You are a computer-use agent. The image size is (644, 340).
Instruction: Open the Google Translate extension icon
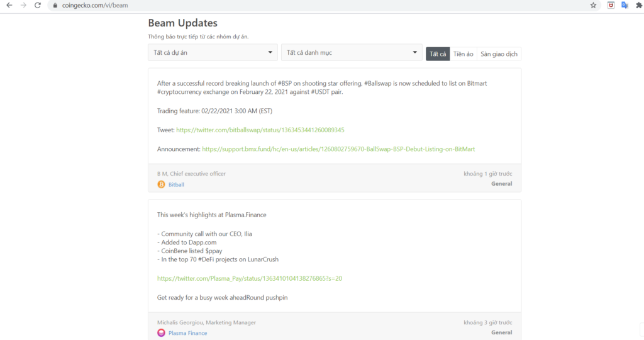(625, 5)
